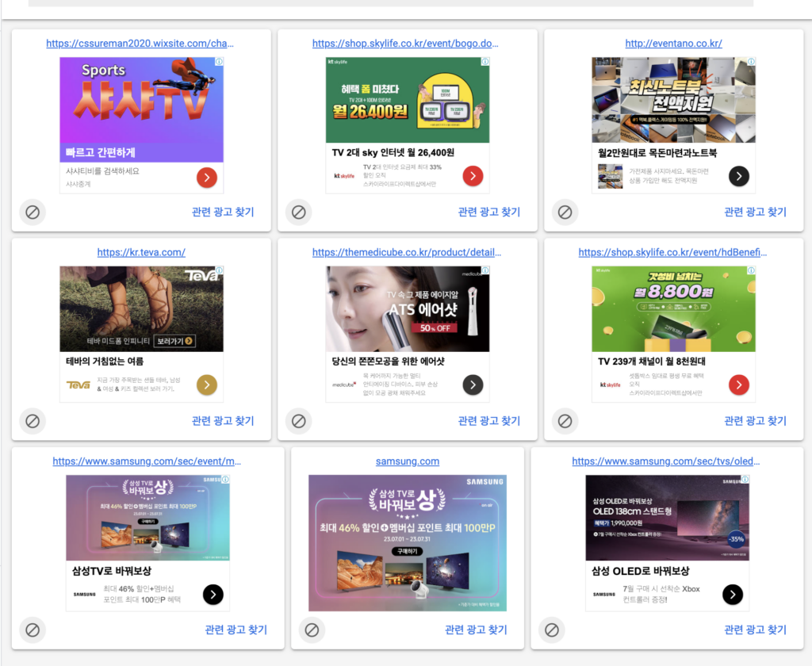Viewport: 812px width, 666px height.
Task: Block the skylife 월 8,800원 ad
Action: (565, 421)
